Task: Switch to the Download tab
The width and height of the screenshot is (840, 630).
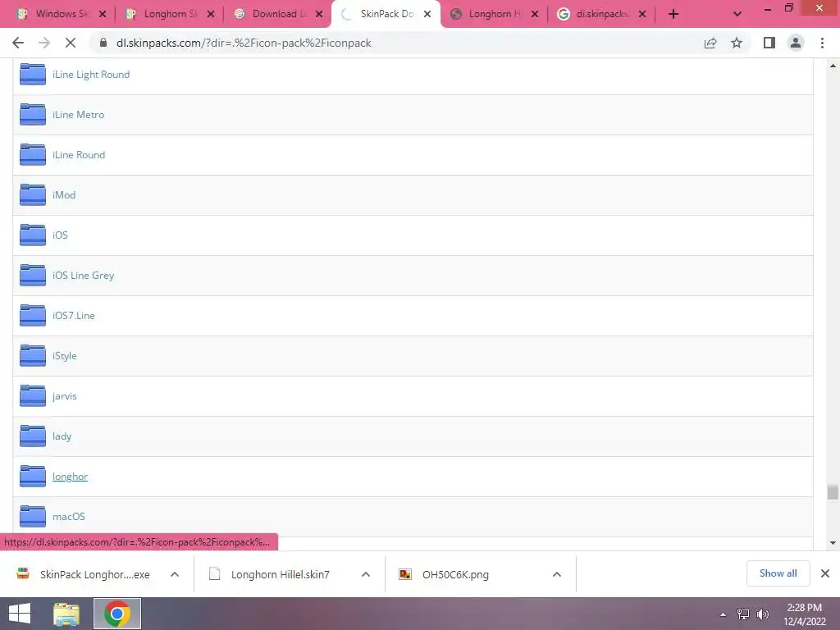Action: click(279, 14)
